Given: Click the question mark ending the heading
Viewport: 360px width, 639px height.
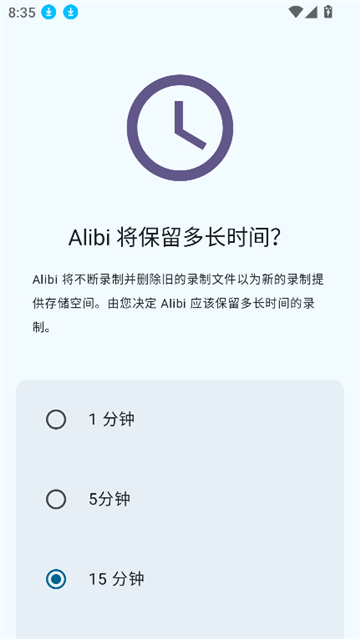Looking at the screenshot, I should [276, 238].
